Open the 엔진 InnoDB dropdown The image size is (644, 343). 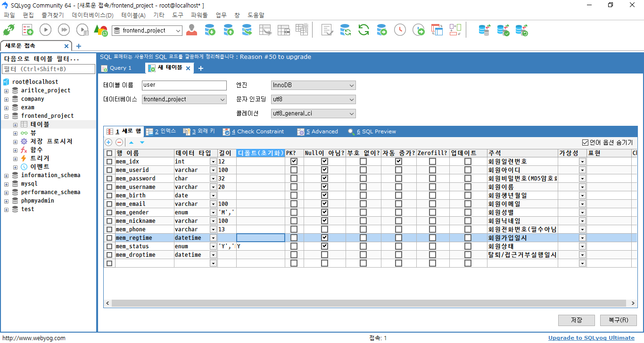coord(314,85)
